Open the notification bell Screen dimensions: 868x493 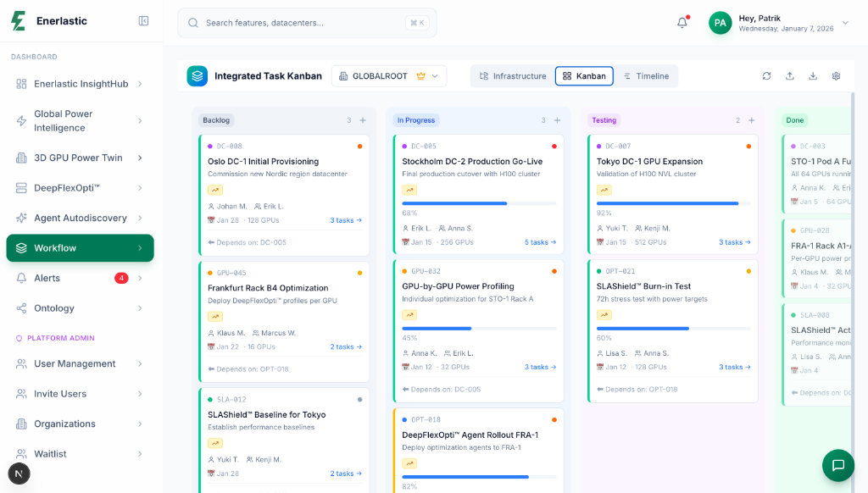(682, 22)
